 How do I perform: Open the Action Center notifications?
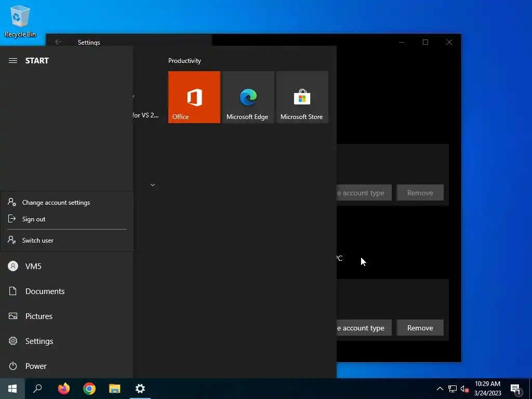[x=516, y=389]
